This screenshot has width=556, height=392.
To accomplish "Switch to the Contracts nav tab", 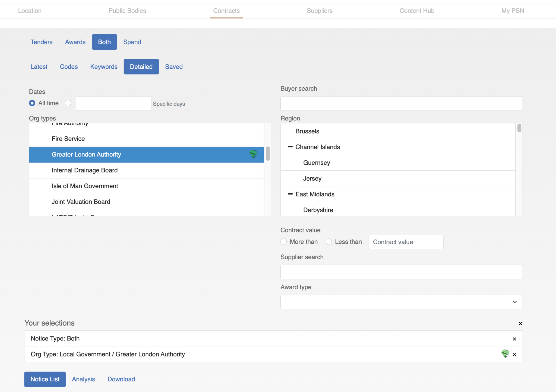I will pyautogui.click(x=226, y=11).
